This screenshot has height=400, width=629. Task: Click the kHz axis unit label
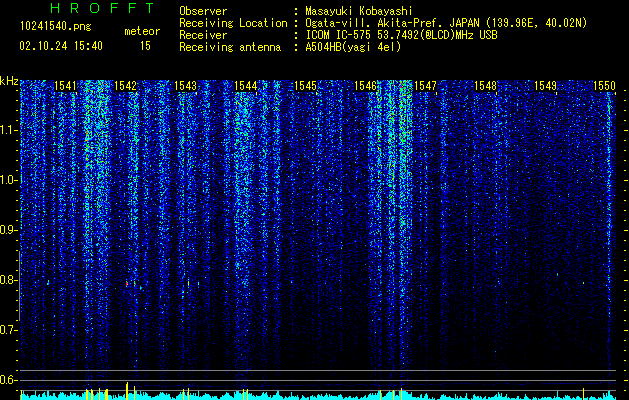(9, 81)
